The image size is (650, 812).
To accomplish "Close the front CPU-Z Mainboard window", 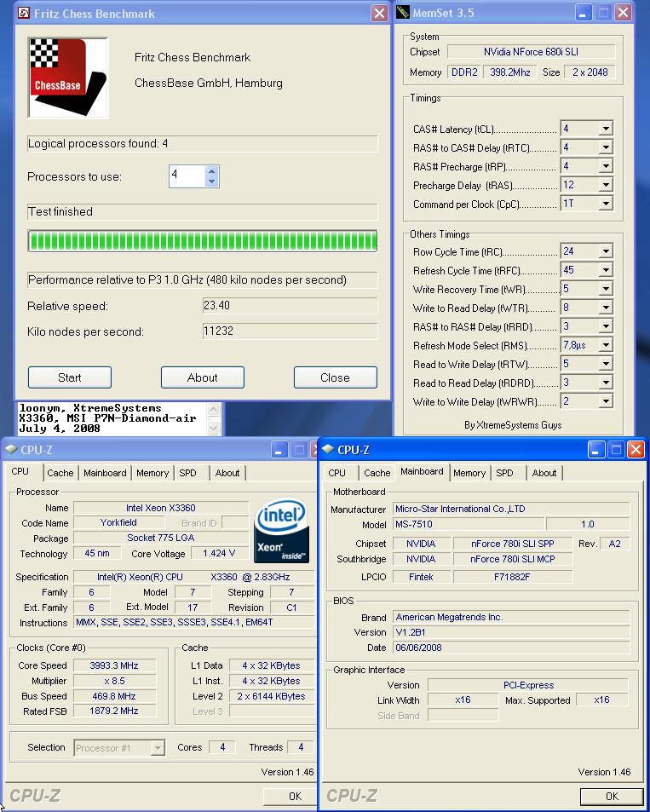I will pos(635,450).
